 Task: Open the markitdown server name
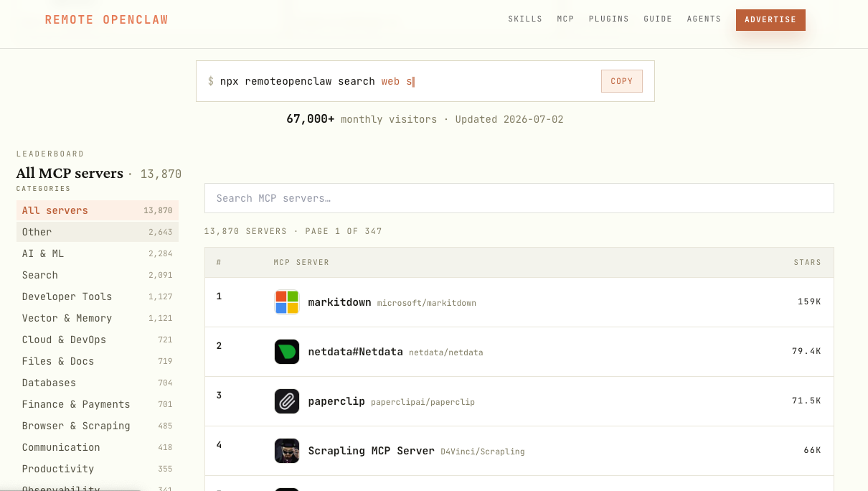[x=339, y=302]
